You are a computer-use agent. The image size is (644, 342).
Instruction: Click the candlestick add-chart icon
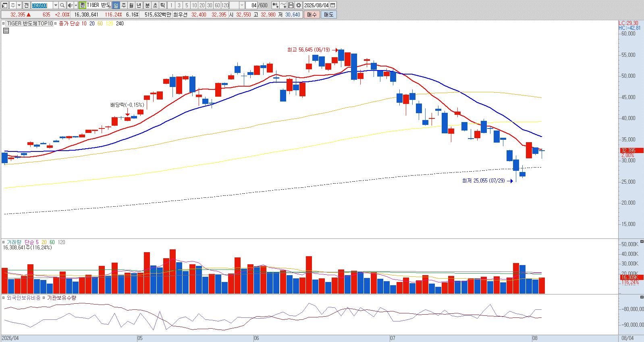click(x=275, y=5)
